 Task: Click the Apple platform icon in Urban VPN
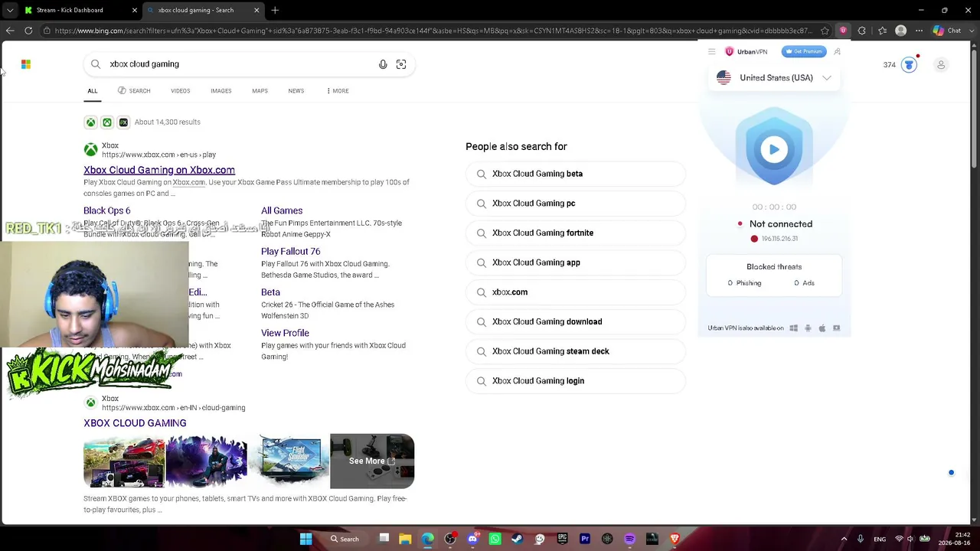(x=822, y=328)
